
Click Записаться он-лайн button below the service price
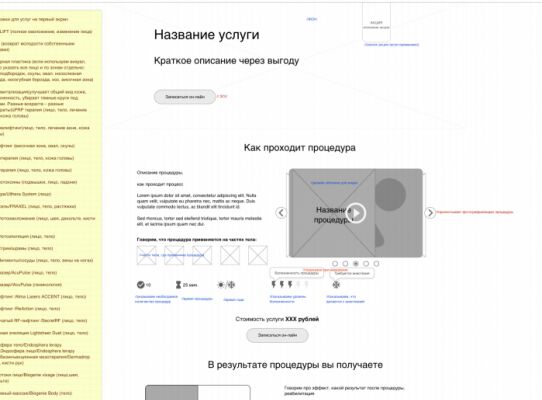click(277, 335)
